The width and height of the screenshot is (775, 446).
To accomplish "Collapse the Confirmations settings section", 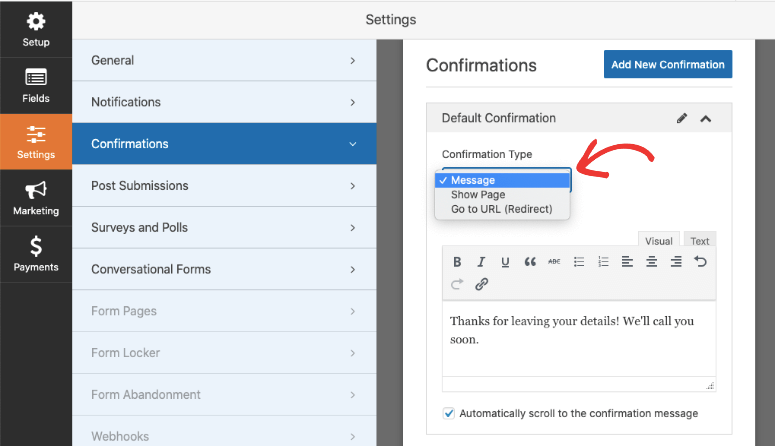I will coord(224,144).
